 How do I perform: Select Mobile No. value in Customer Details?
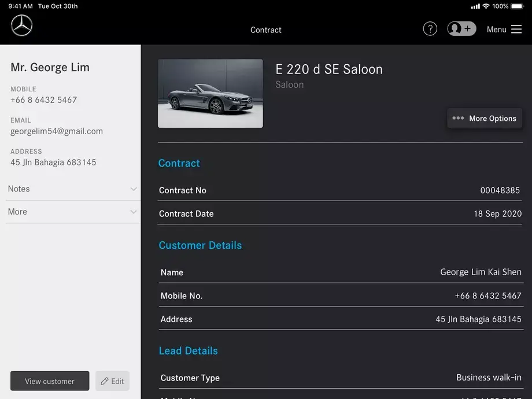488,296
